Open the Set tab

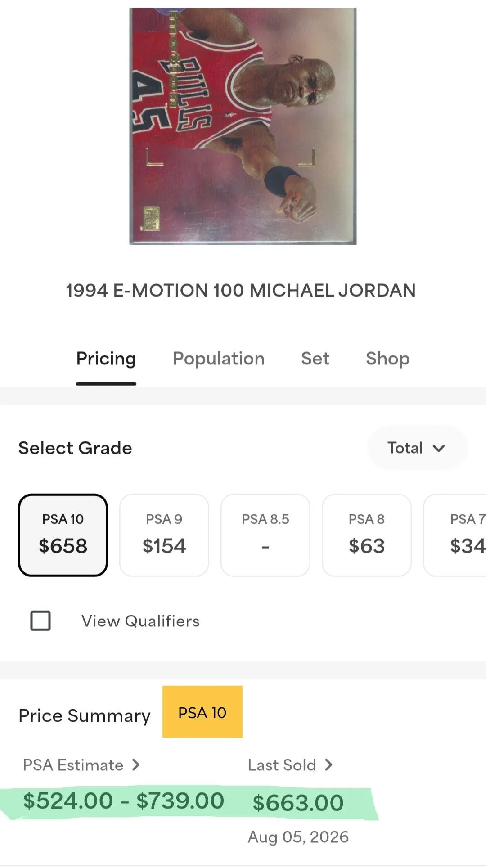pos(315,359)
